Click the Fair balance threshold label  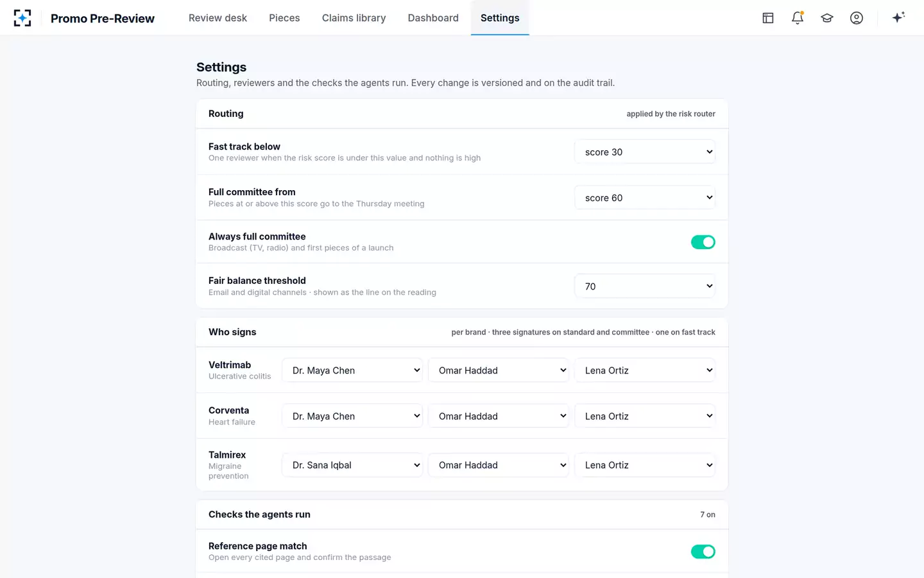[257, 281]
